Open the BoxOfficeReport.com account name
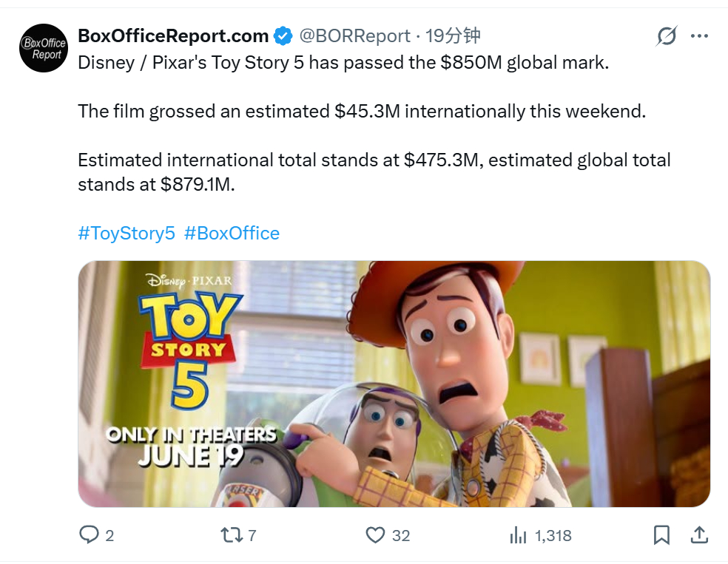The image size is (728, 564). [x=173, y=35]
